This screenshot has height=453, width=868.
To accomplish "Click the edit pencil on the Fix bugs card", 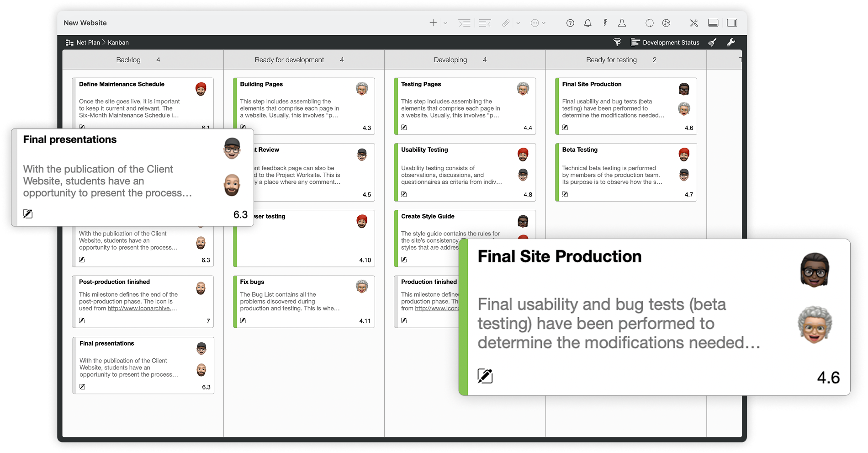I will pyautogui.click(x=243, y=320).
